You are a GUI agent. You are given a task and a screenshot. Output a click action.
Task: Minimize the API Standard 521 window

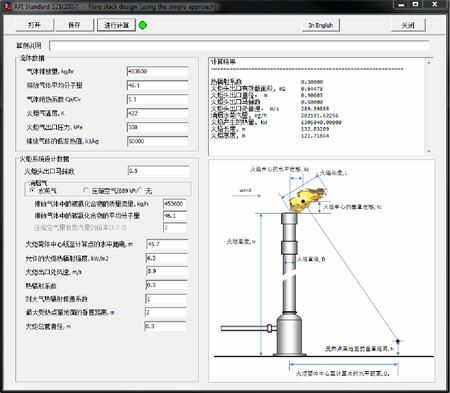[401, 5]
